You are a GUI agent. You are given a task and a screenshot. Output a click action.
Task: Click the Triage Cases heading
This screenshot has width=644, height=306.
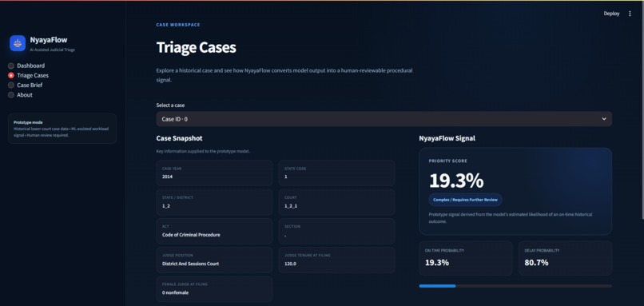[x=196, y=48]
